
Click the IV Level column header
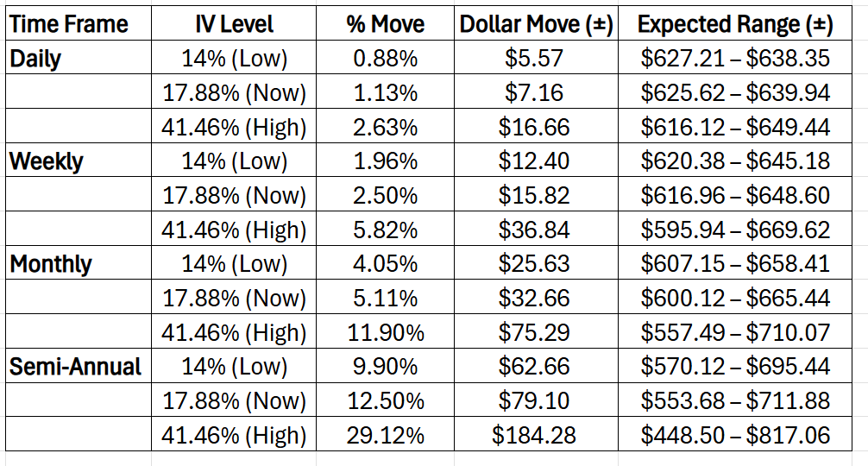[234, 24]
